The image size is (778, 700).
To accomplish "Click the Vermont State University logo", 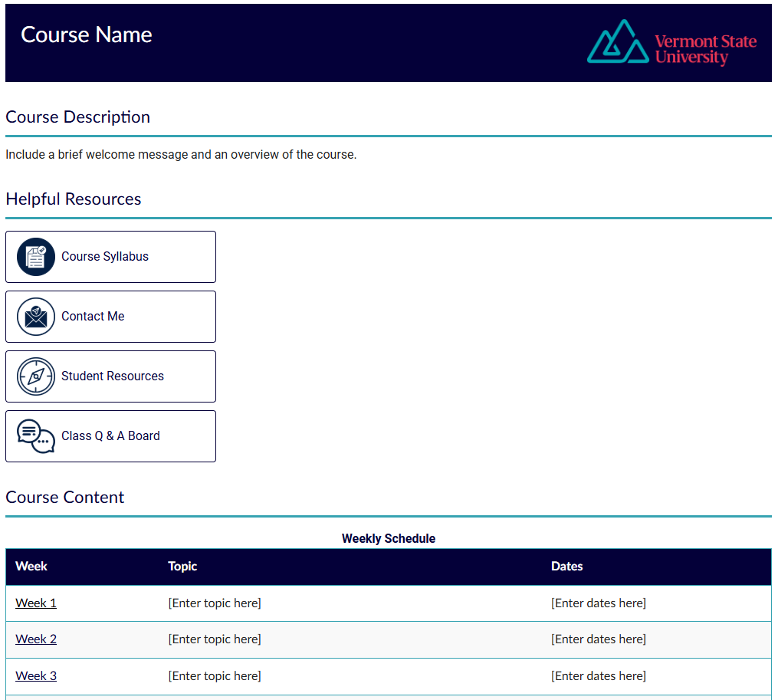I will (671, 43).
